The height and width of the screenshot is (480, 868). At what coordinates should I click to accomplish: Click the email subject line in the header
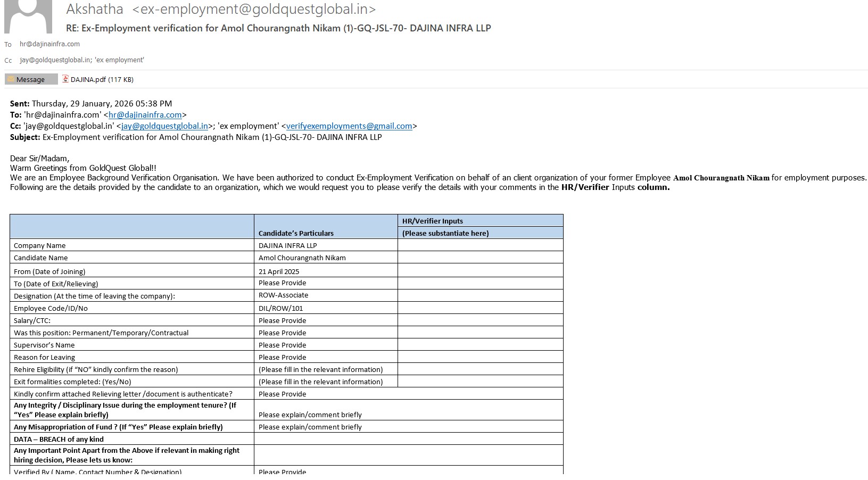pyautogui.click(x=278, y=28)
